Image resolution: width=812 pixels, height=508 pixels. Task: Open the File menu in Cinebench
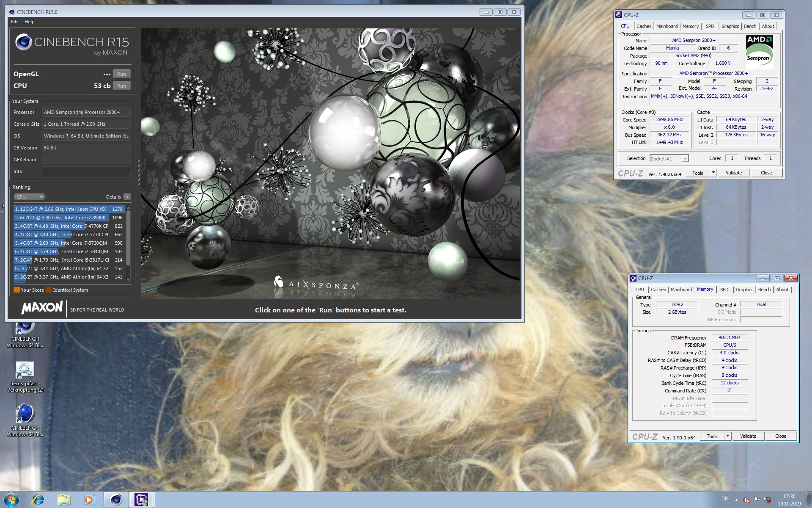(15, 22)
